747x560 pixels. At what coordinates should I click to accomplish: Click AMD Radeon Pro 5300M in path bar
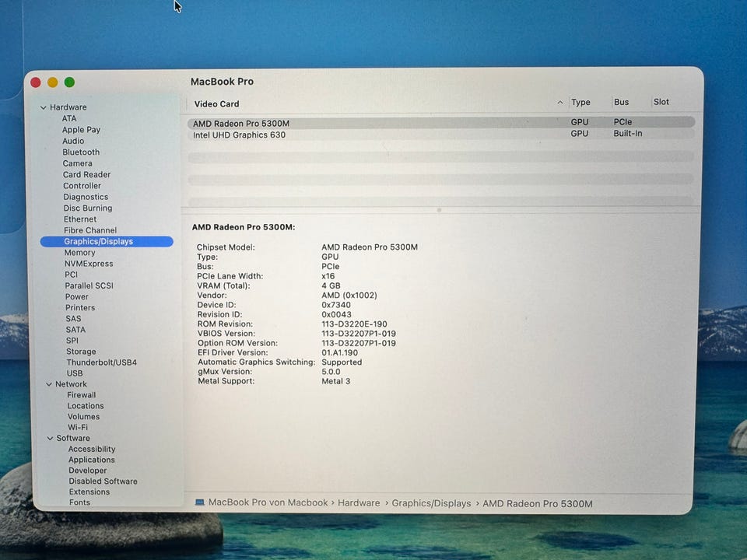pyautogui.click(x=538, y=504)
